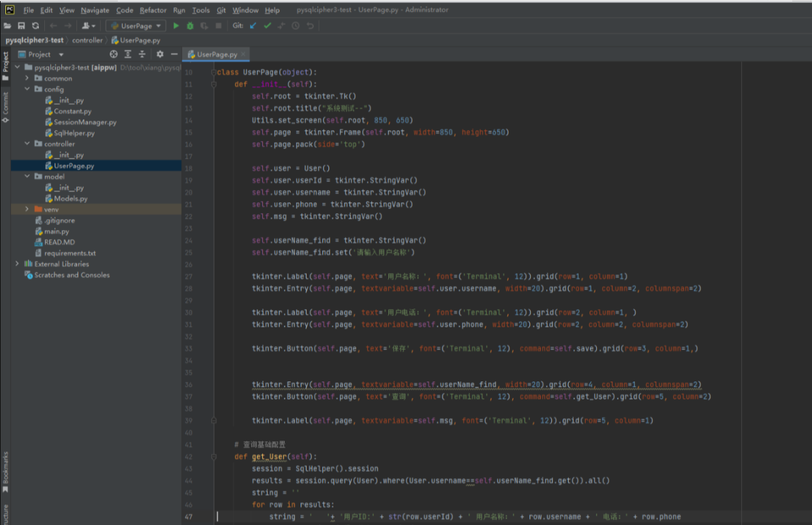Image resolution: width=812 pixels, height=525 pixels.
Task: Click controller in the breadcrumb
Action: [87, 40]
